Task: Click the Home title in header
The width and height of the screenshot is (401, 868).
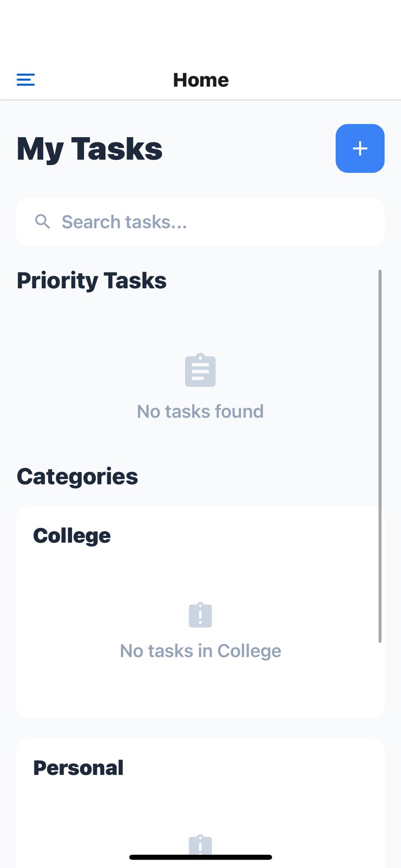Action: (201, 80)
